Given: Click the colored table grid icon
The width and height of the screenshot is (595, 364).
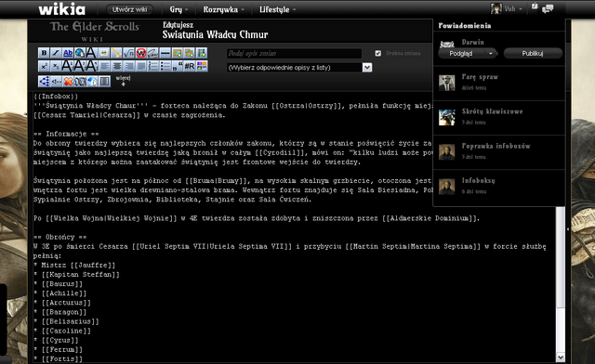Looking at the screenshot, I should 202,66.
